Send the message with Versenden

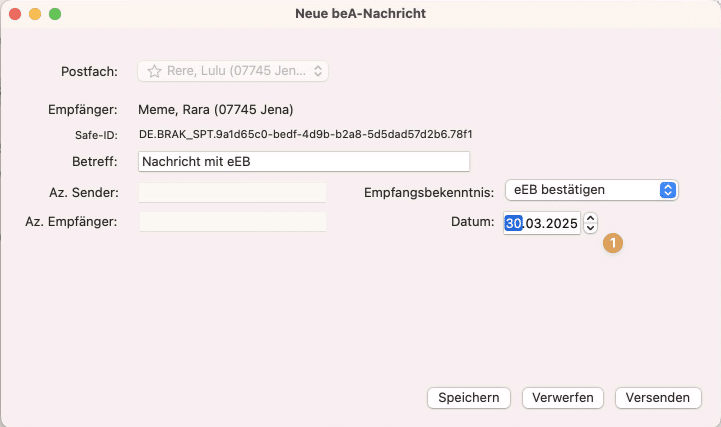657,397
